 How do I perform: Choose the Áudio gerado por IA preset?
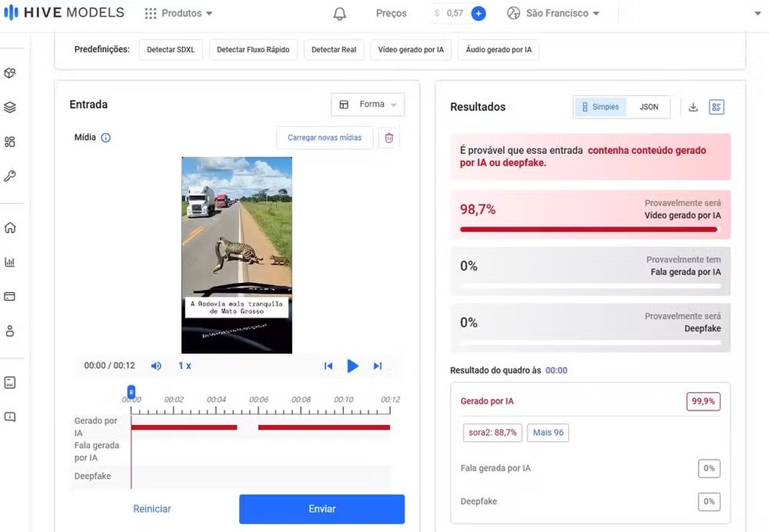click(499, 49)
